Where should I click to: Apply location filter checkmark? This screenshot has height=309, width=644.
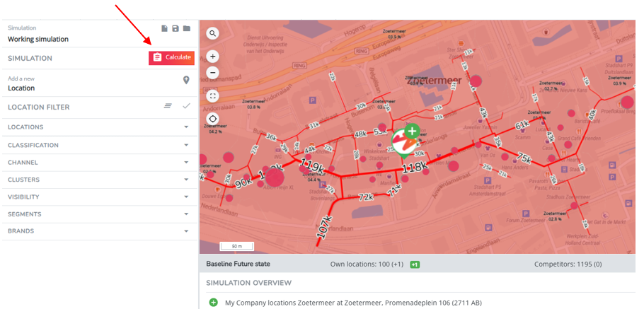pos(186,106)
